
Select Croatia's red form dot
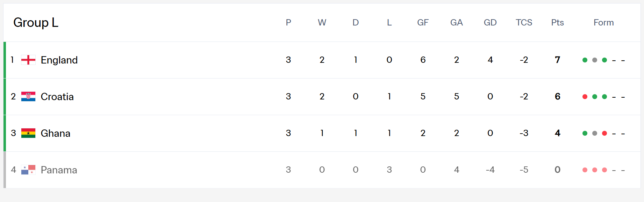pyautogui.click(x=585, y=97)
